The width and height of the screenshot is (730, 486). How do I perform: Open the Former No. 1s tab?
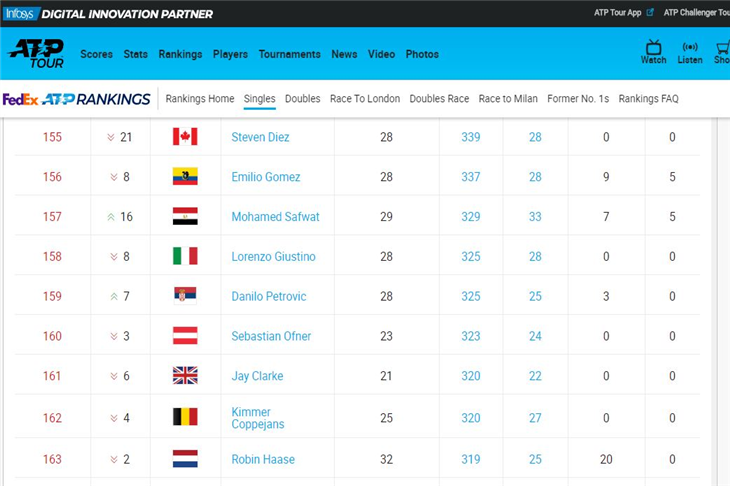578,99
